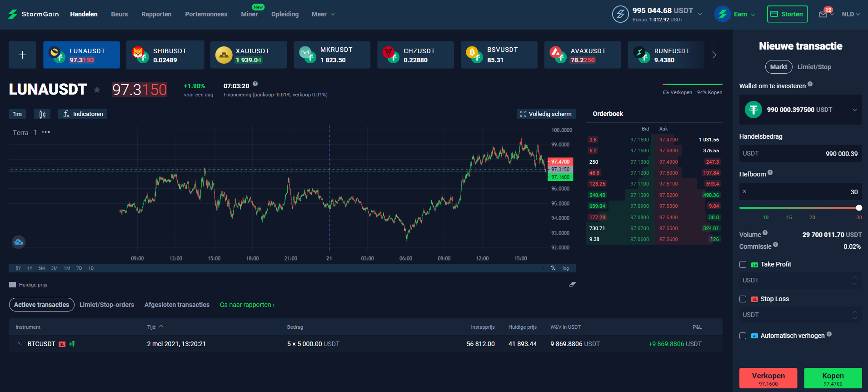
Task: Follow the Ga naar rapporten link
Action: click(247, 305)
